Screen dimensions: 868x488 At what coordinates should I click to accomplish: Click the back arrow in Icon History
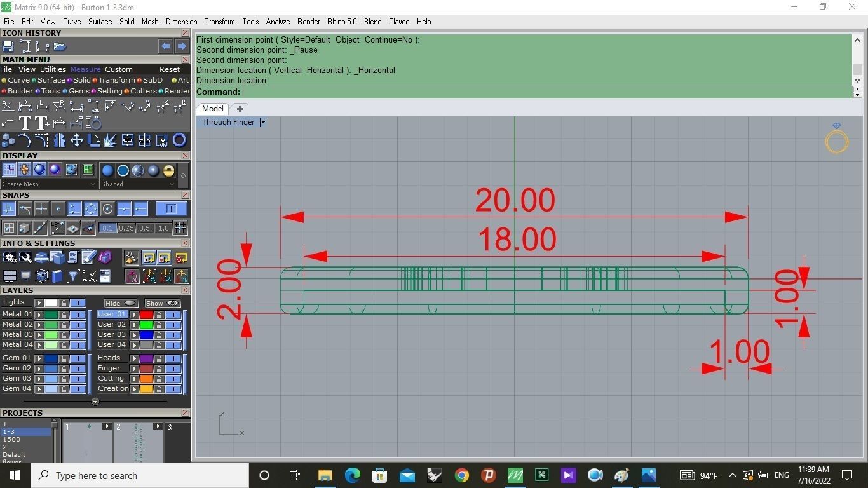pos(165,46)
